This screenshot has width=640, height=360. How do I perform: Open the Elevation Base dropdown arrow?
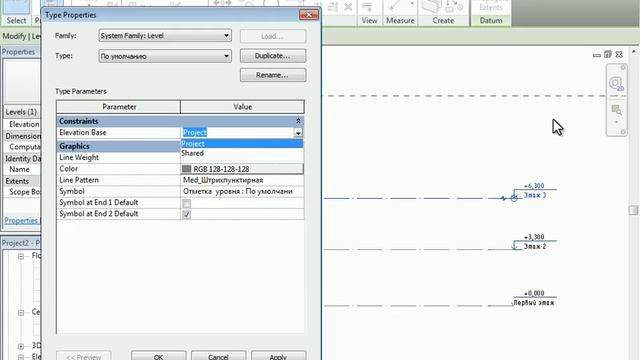tap(298, 133)
